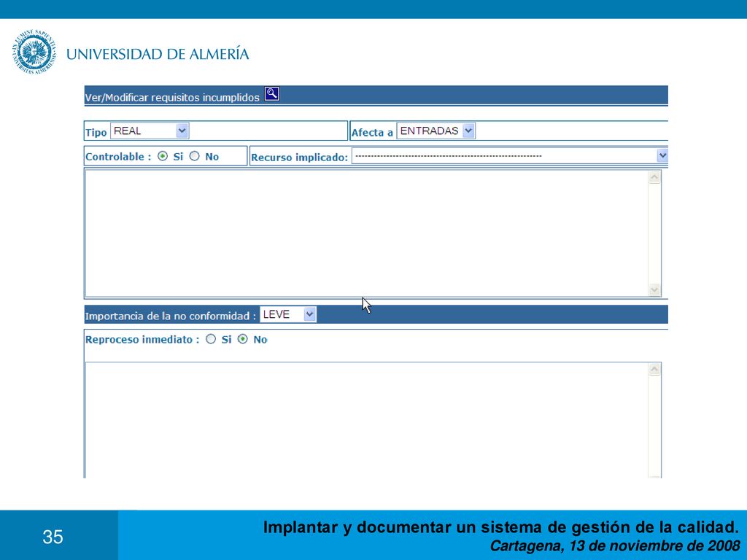The image size is (747, 560).
Task: Click the slide number 35
Action: pos(53,537)
